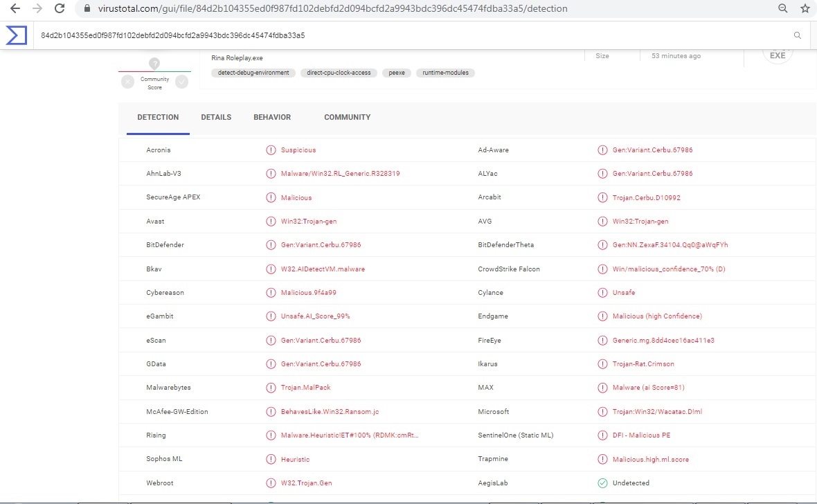The image size is (817, 504).
Task: Open the BEHAVIOR tab
Action: click(272, 117)
